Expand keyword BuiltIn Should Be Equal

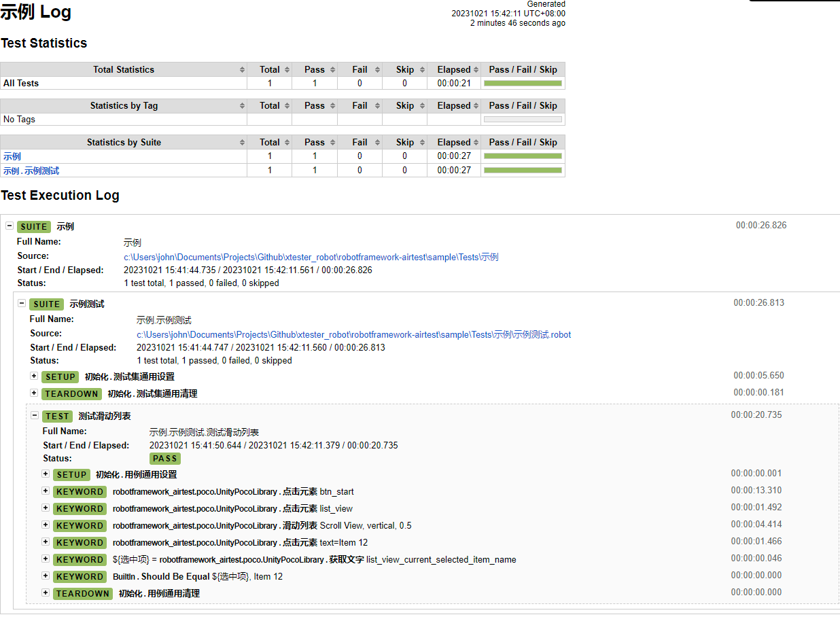coord(46,576)
